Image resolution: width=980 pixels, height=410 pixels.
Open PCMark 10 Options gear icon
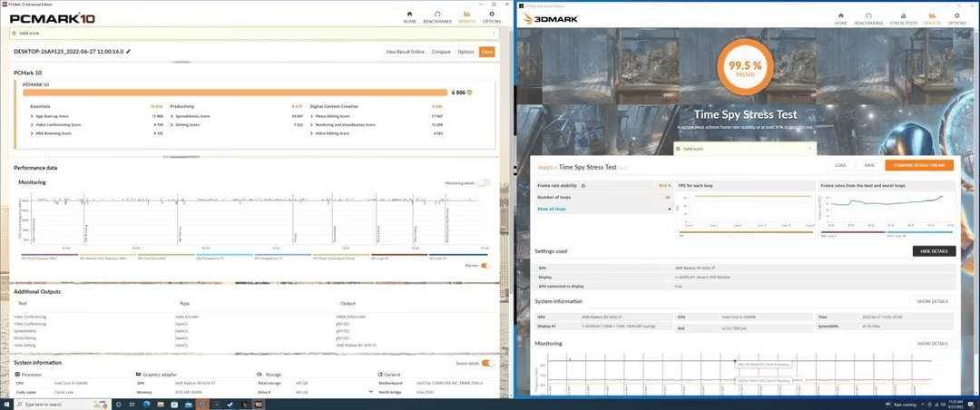coord(491,14)
